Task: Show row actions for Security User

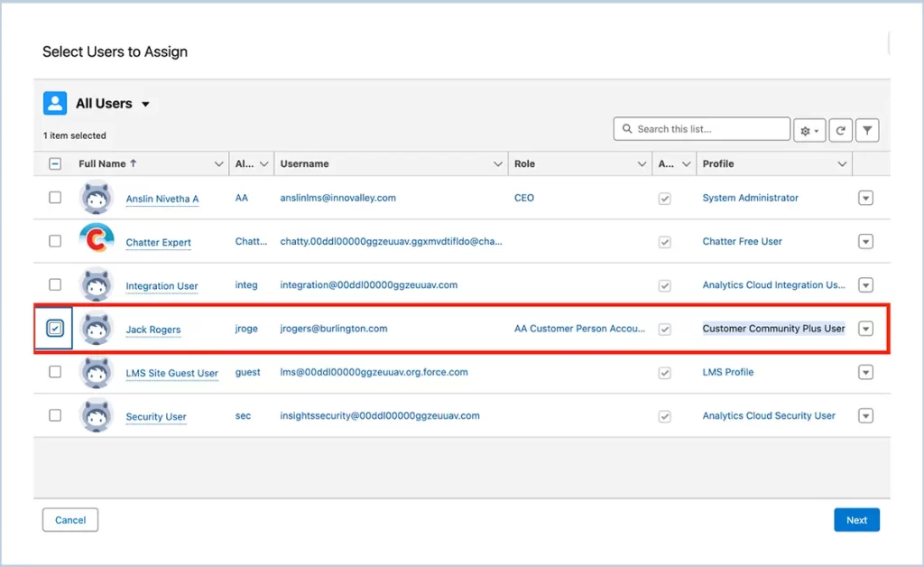Action: coord(865,416)
